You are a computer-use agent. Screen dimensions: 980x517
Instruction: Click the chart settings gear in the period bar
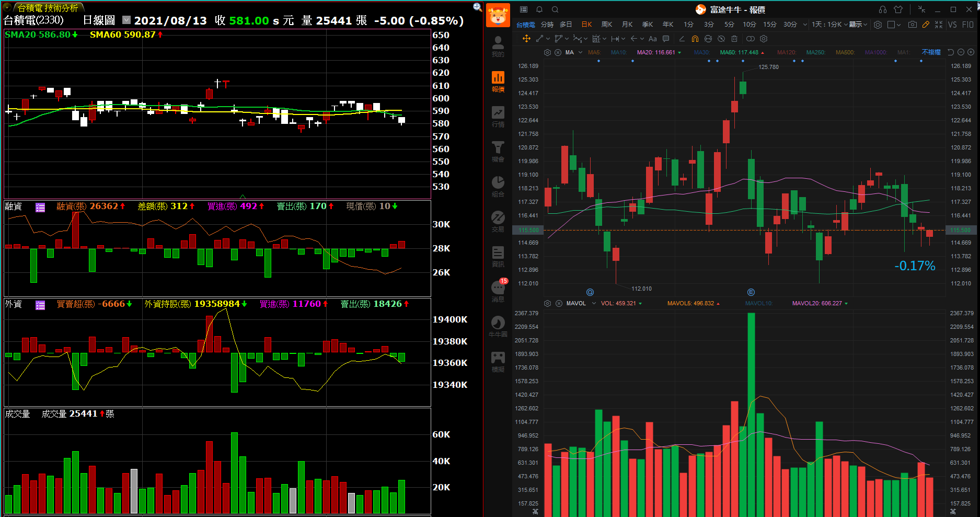coord(878,25)
